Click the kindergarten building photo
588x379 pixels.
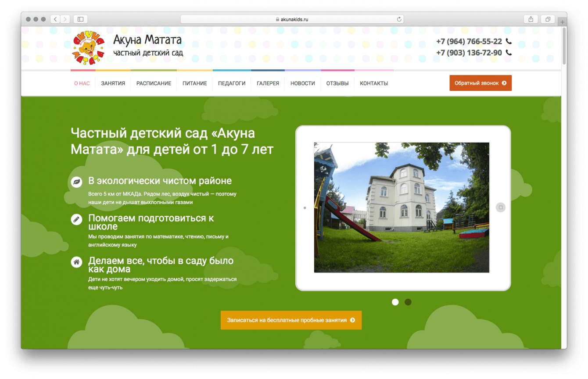(x=402, y=207)
